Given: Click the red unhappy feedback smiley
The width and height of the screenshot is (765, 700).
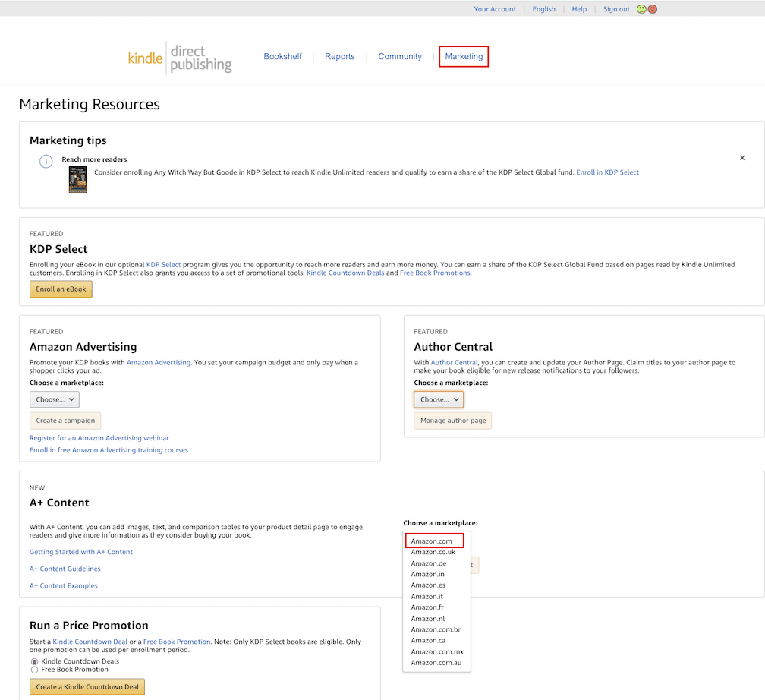Looking at the screenshot, I should tap(653, 9).
